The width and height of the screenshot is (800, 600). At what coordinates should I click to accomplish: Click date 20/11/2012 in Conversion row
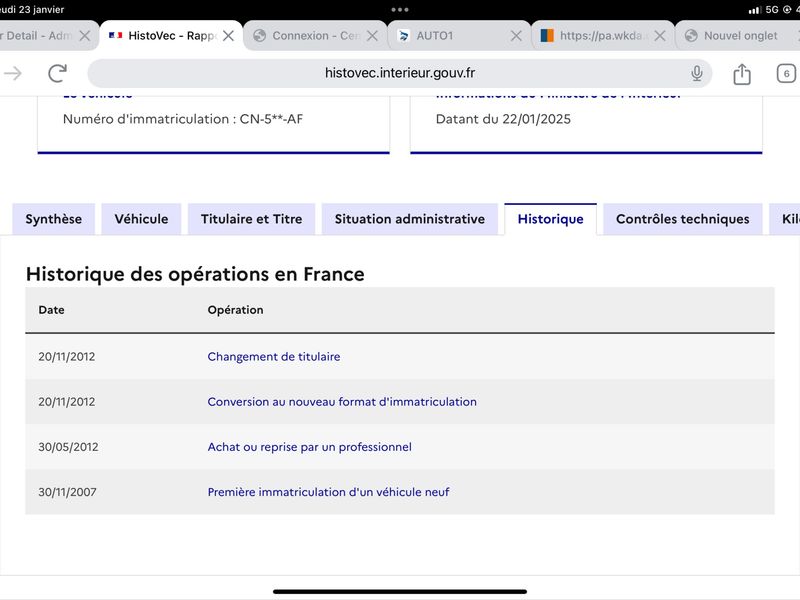pos(66,402)
